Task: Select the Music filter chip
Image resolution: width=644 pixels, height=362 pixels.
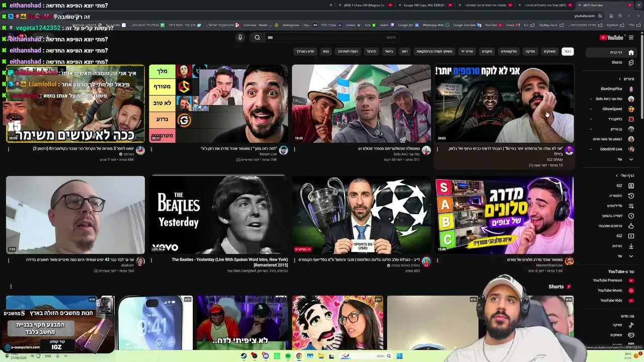Action: tap(530, 51)
